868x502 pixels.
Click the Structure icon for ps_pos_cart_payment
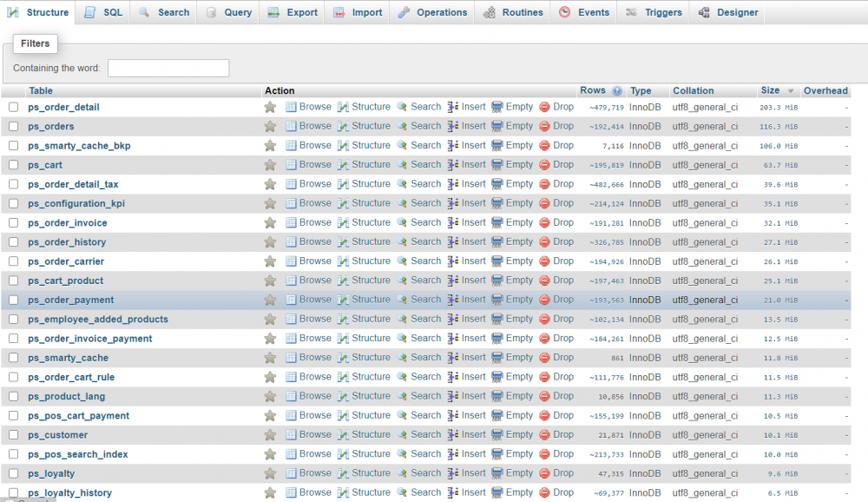[x=343, y=415]
